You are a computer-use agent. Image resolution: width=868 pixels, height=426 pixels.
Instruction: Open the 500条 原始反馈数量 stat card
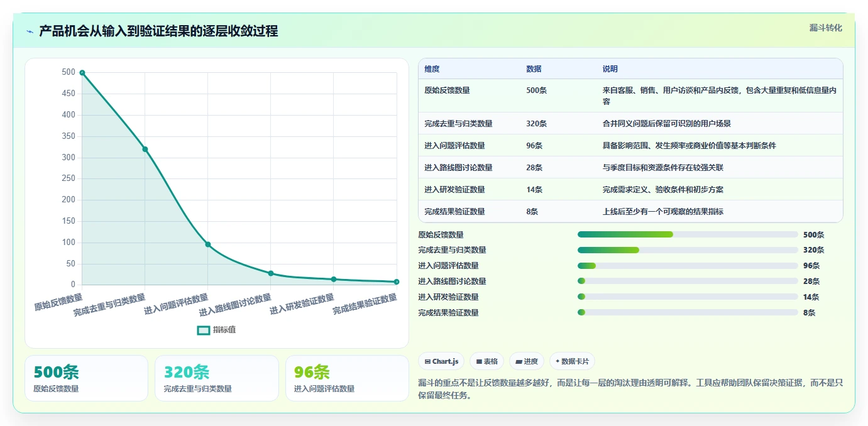[x=87, y=378]
